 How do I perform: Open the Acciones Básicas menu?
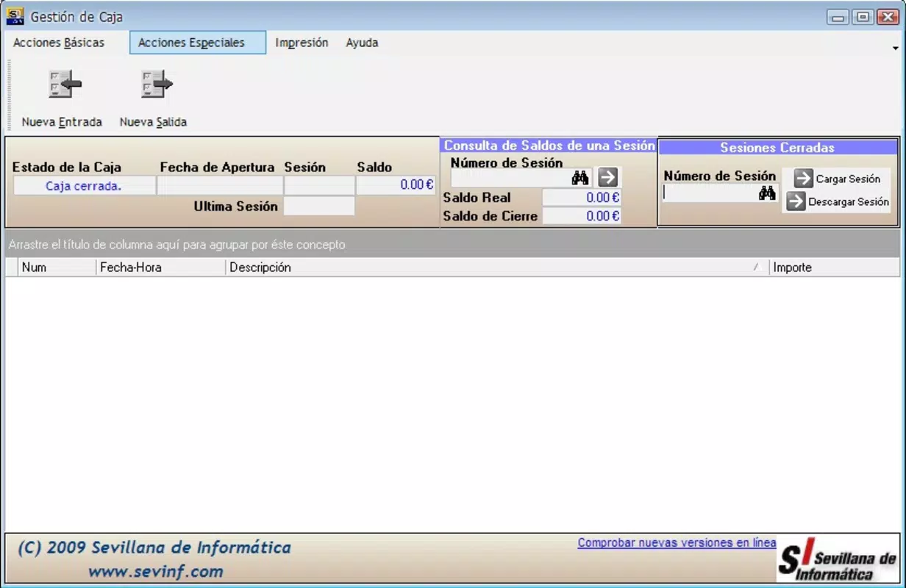(59, 43)
